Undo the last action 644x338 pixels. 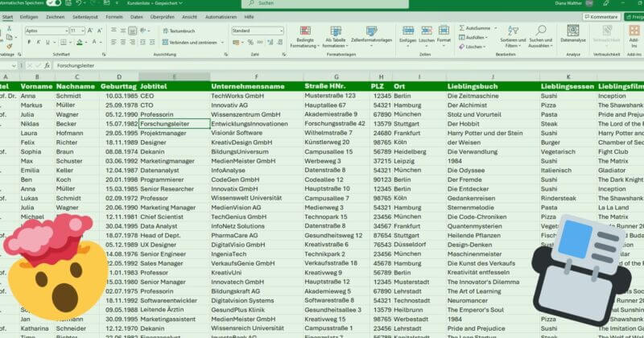tap(78, 3)
